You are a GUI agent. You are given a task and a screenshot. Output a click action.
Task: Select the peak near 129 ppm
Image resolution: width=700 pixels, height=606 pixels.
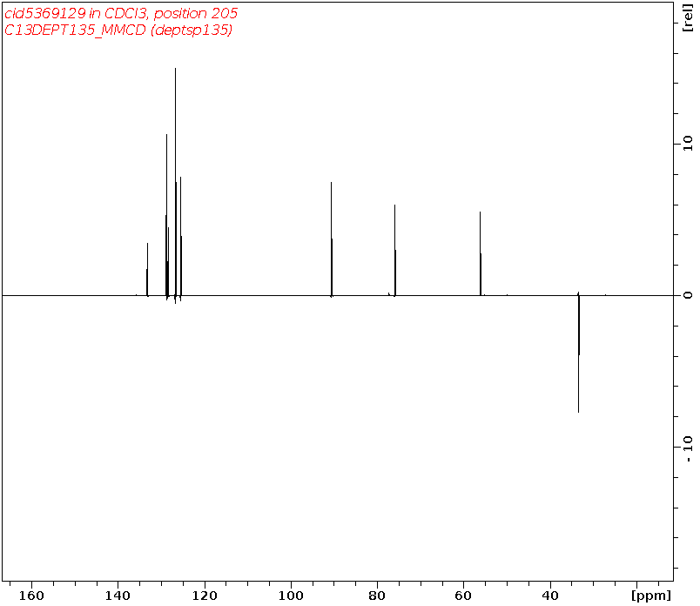click(x=166, y=217)
